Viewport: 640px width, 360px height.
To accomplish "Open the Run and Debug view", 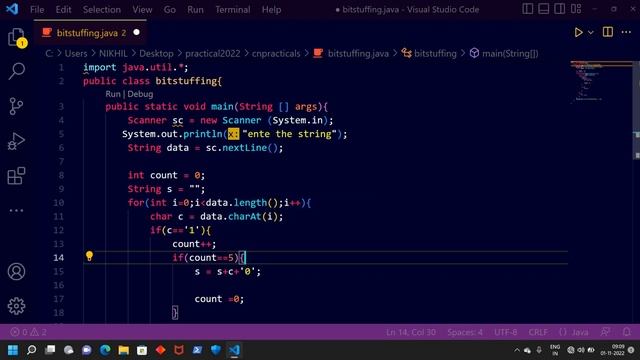I will coord(16,141).
